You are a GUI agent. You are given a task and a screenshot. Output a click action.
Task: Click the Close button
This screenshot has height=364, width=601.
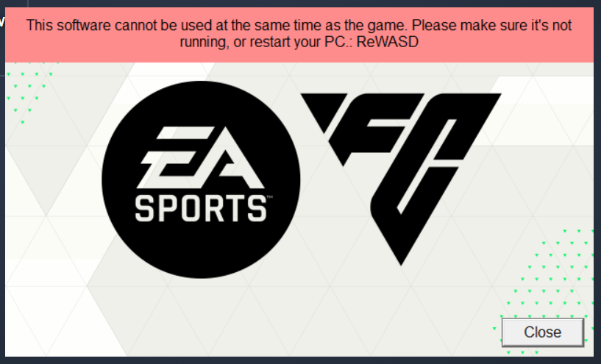[x=543, y=332]
